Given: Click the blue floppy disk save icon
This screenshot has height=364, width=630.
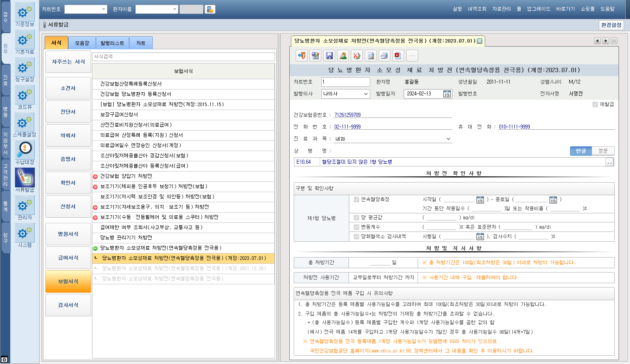Looking at the screenshot, I should click(x=329, y=56).
